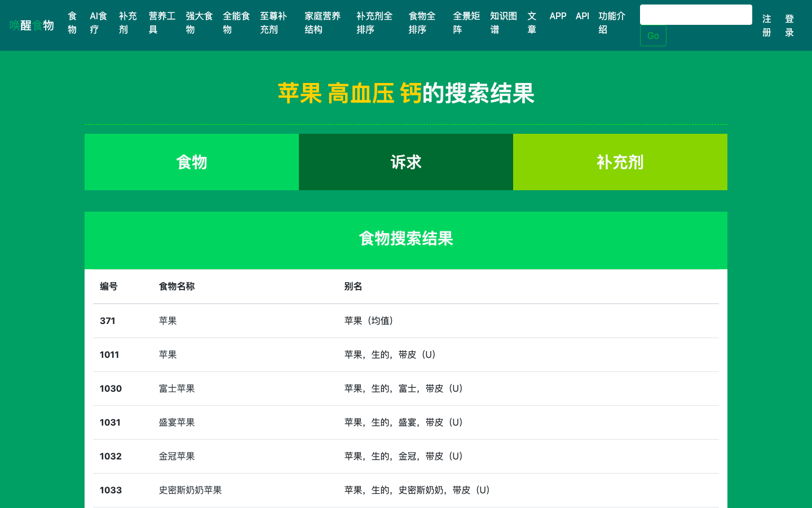Open the 金冠苹果 result row

[176, 456]
